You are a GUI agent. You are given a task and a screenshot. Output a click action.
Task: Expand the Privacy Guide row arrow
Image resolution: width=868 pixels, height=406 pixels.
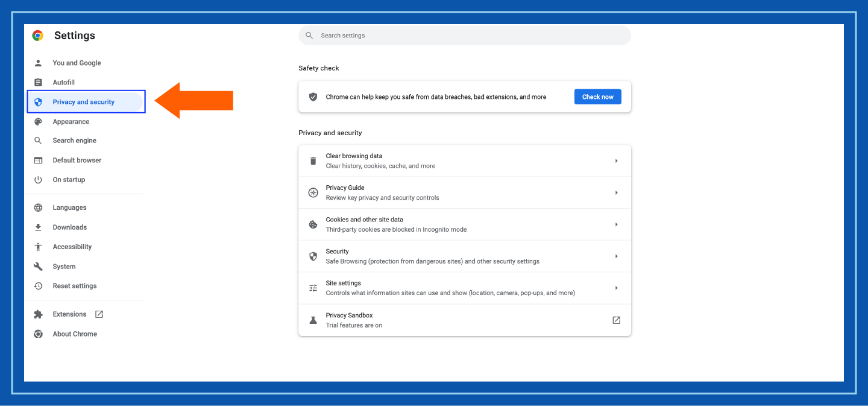(x=616, y=192)
